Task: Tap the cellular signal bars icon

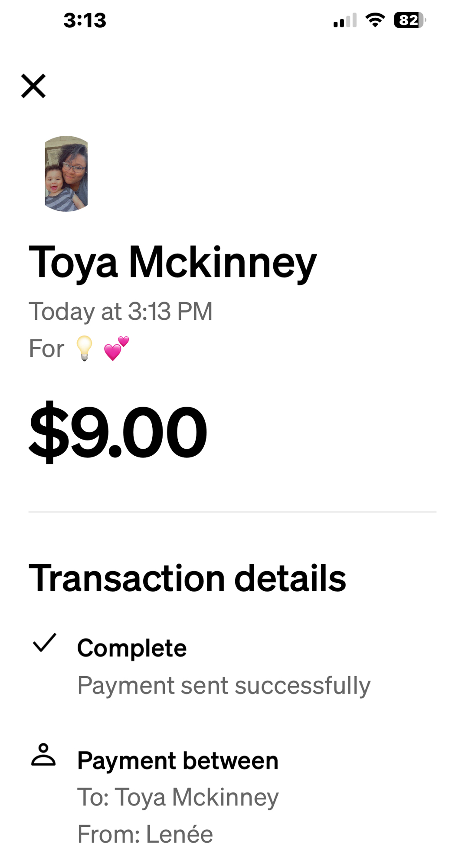Action: [x=345, y=20]
